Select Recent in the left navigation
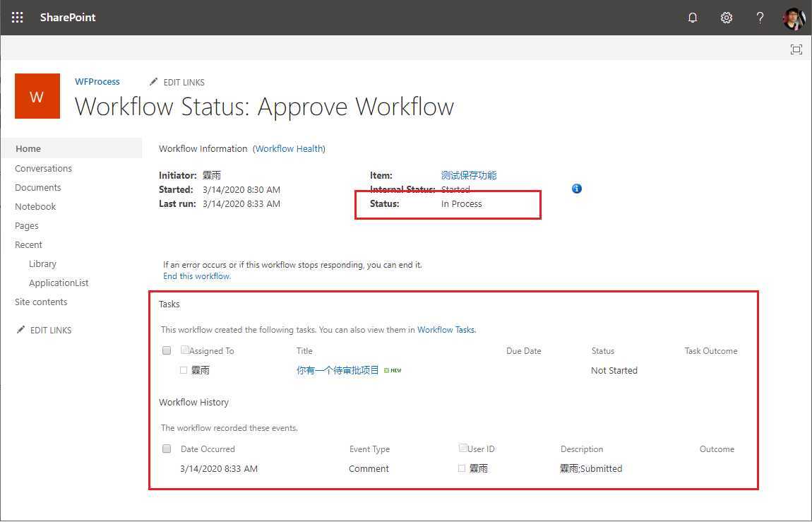Viewport: 812px width, 522px height. (28, 244)
